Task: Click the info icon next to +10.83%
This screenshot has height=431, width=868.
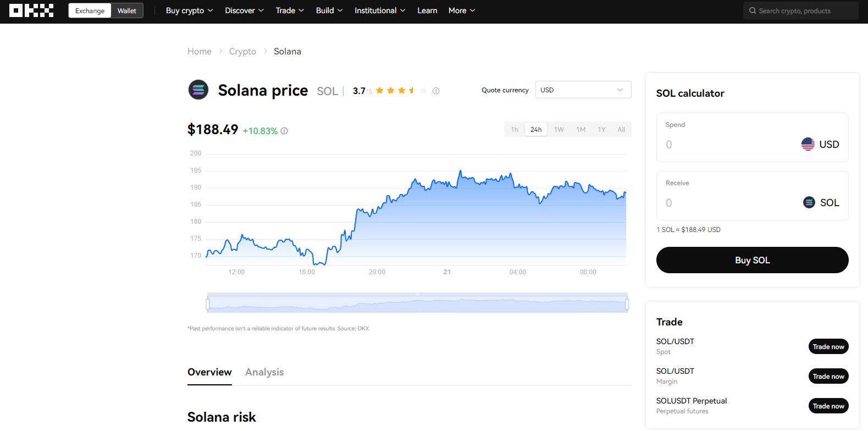Action: (x=284, y=131)
